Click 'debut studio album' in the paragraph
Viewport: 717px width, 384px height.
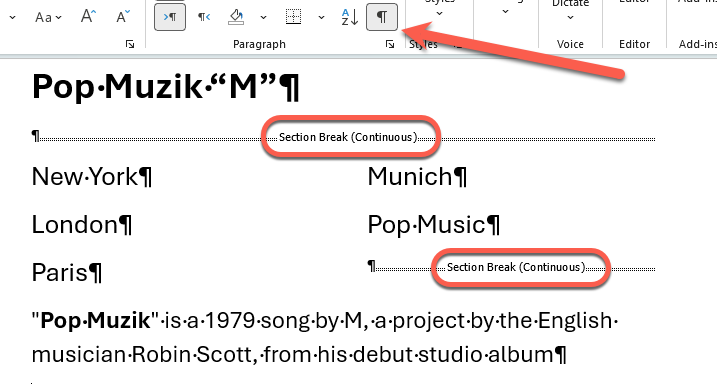[453, 355]
